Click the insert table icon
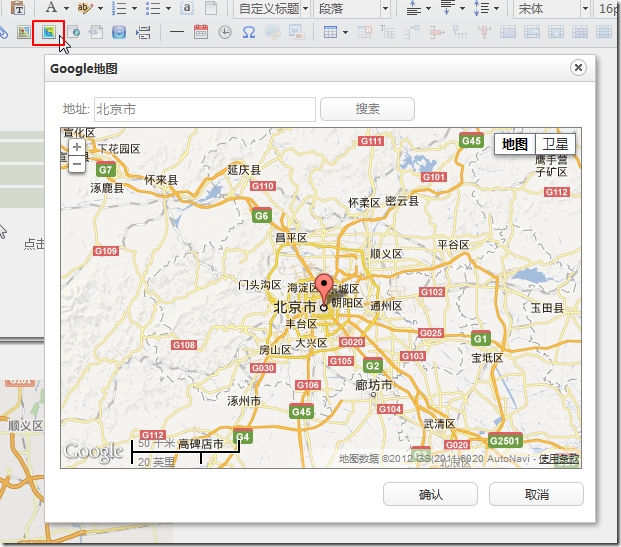The width and height of the screenshot is (621, 547). (x=330, y=32)
